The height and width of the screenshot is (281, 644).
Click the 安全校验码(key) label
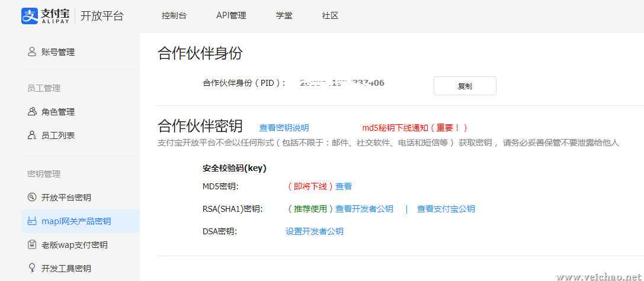pos(235,168)
